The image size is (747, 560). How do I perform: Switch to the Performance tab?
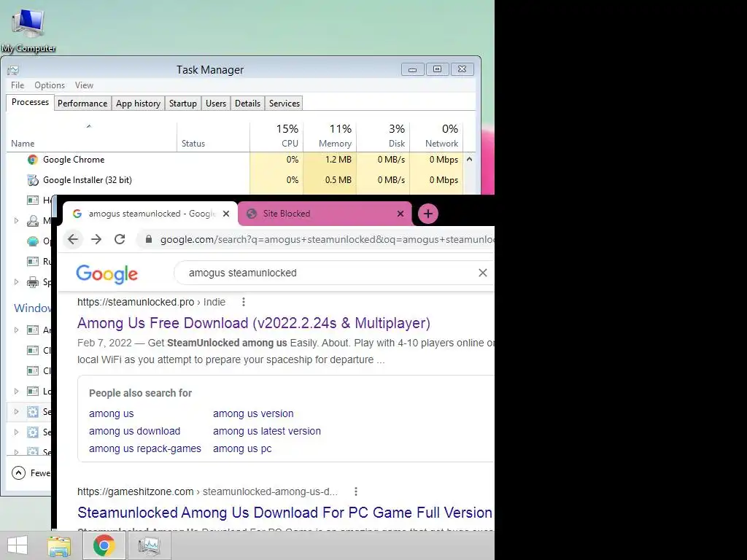pyautogui.click(x=82, y=104)
